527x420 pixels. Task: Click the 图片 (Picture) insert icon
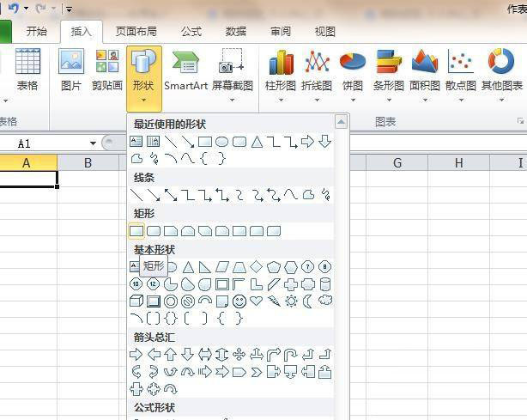coord(71,70)
